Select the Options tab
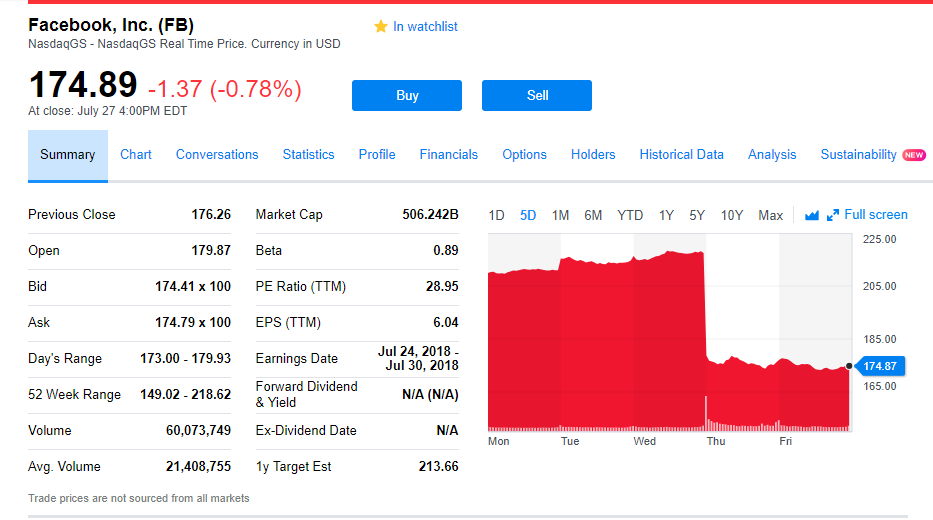The height and width of the screenshot is (520, 933). click(524, 155)
